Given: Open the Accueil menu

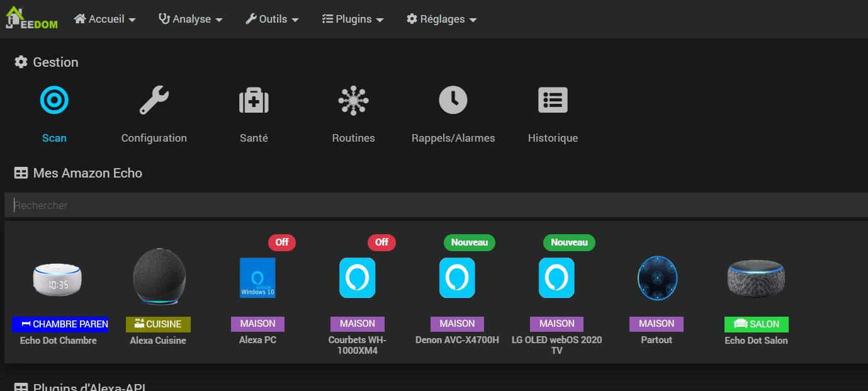Looking at the screenshot, I should (104, 19).
